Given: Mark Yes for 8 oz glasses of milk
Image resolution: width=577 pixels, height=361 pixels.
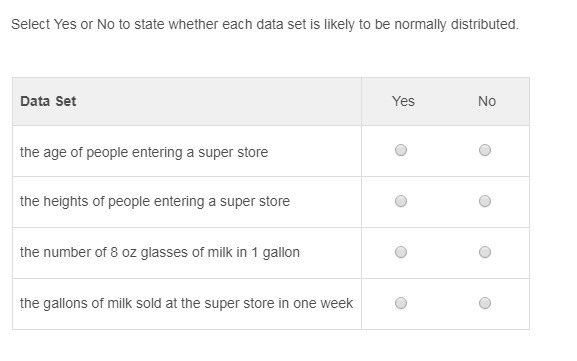Looking at the screenshot, I should point(401,252).
